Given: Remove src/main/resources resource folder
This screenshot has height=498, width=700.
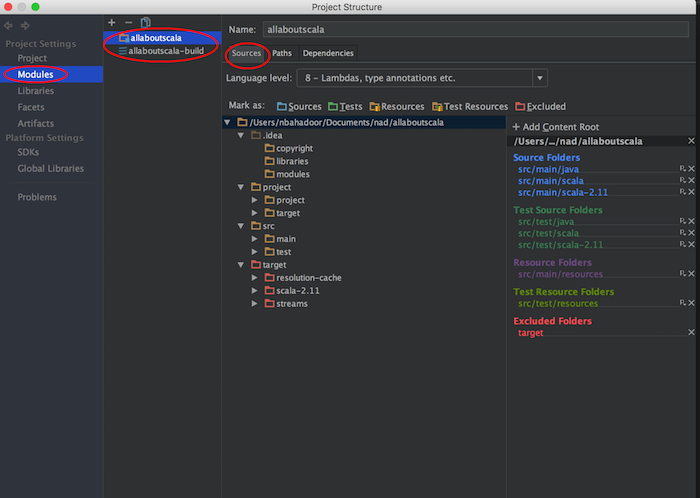Looking at the screenshot, I should pos(691,274).
